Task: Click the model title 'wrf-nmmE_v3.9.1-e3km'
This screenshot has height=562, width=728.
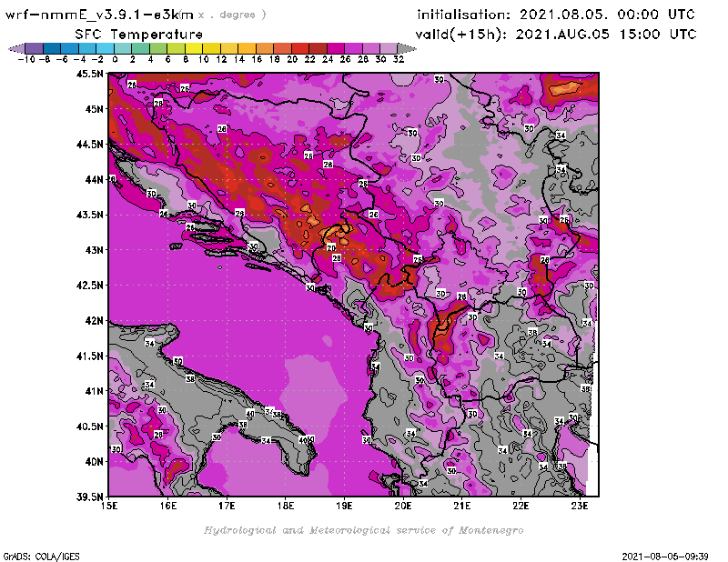Action: coord(99,15)
